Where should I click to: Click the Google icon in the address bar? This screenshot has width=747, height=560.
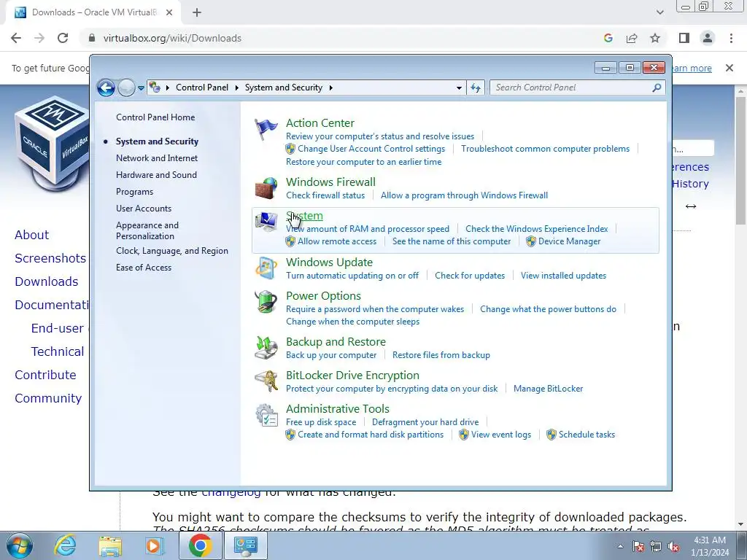608,38
